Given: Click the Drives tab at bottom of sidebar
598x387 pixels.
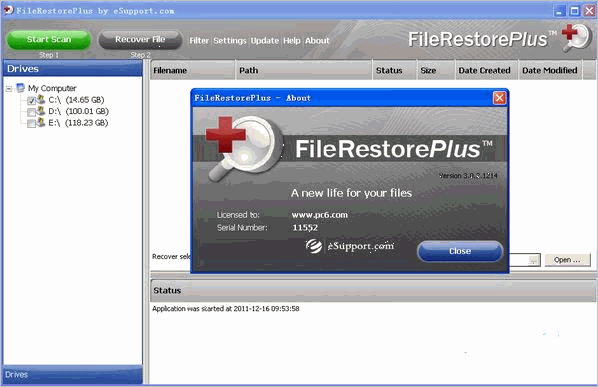Looking at the screenshot, I should [72, 374].
